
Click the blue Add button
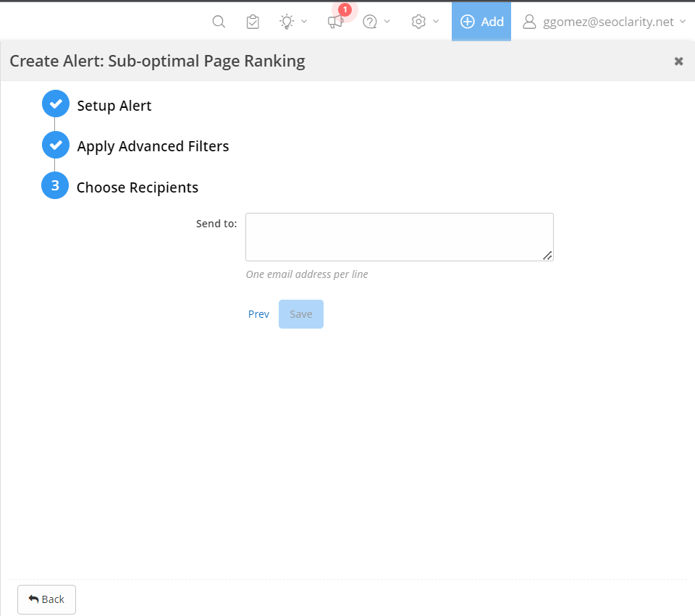[x=481, y=22]
